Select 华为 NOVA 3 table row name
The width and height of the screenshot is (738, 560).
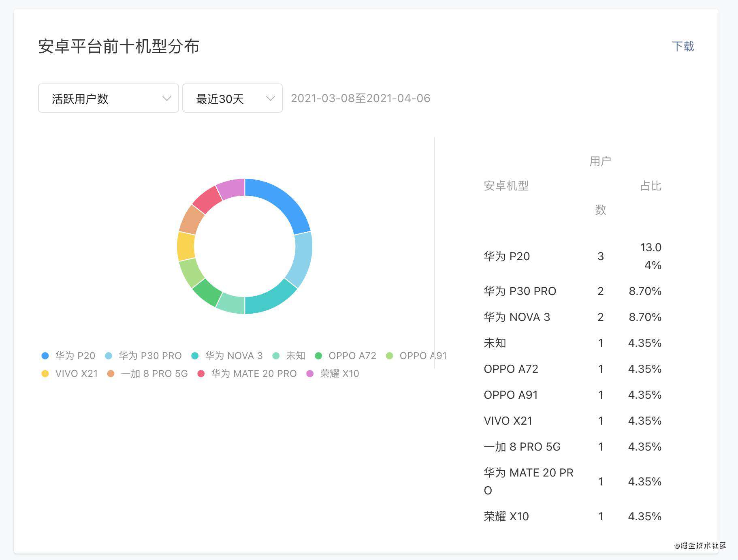(x=517, y=317)
